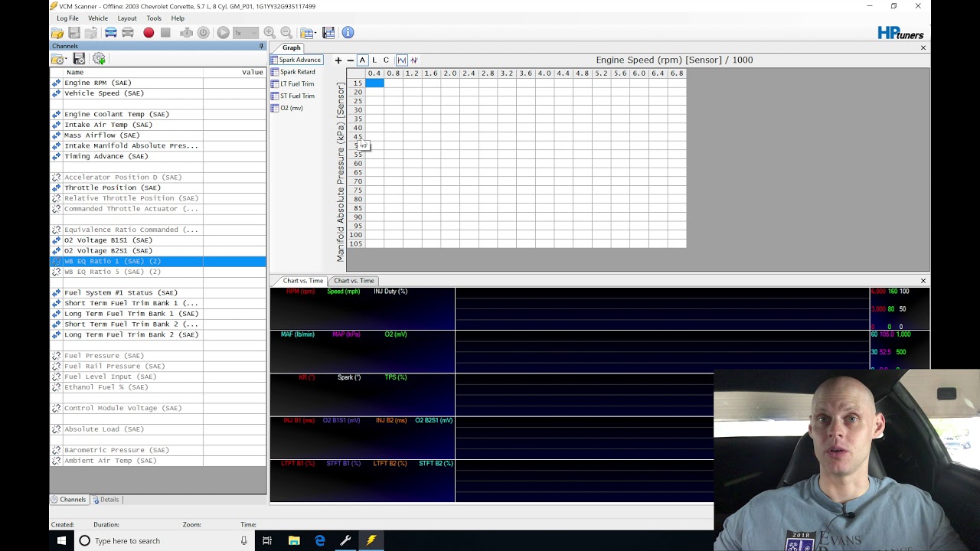
Task: Open the layout folder dropdown in toolbar
Action: click(x=308, y=33)
